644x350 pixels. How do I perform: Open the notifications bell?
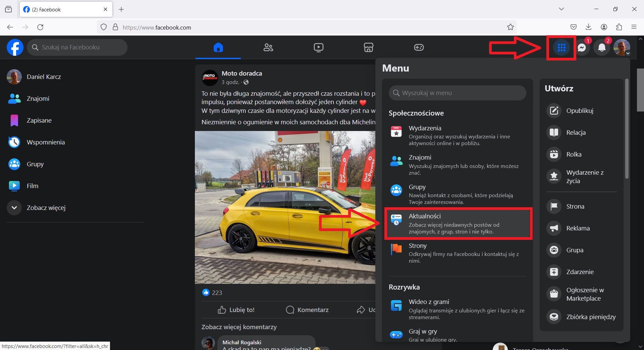point(602,48)
